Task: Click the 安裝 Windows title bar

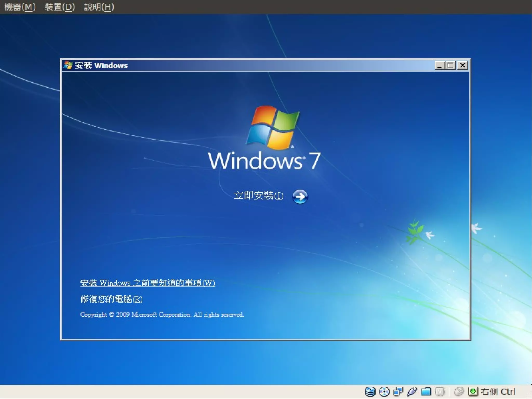Action: [x=260, y=66]
